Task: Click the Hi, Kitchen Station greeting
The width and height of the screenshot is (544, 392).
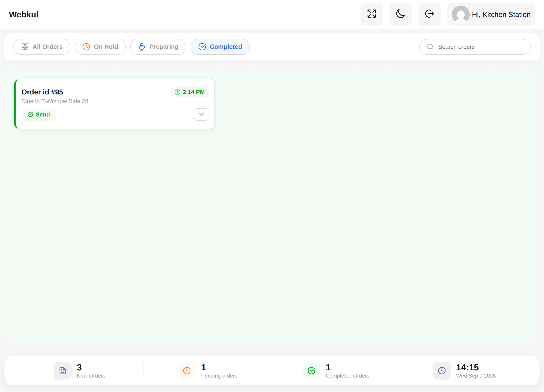Action: 501,15
